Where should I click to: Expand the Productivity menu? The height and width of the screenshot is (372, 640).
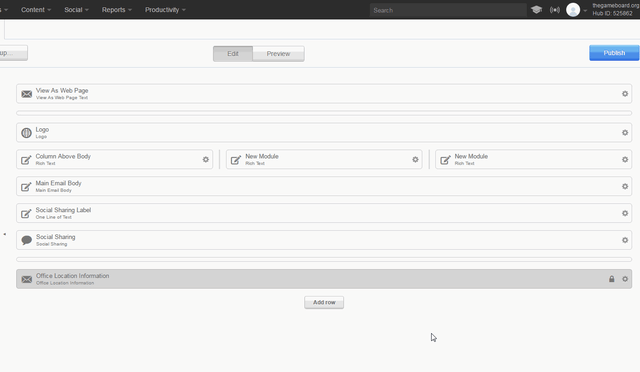(x=165, y=10)
